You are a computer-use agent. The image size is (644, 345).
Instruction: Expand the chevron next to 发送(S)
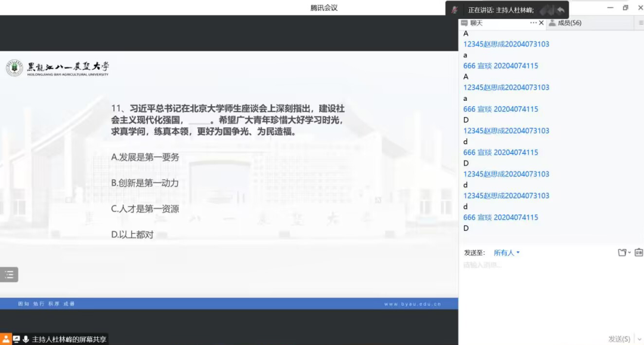(x=639, y=339)
